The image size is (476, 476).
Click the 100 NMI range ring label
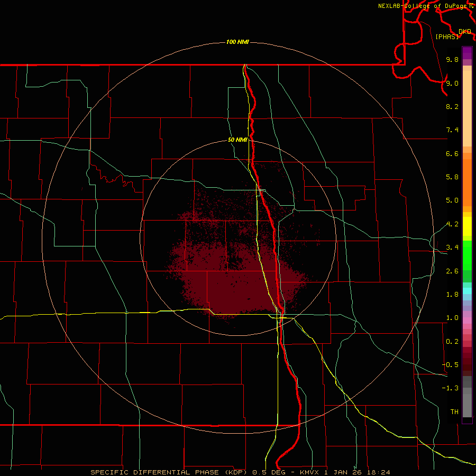click(x=237, y=42)
